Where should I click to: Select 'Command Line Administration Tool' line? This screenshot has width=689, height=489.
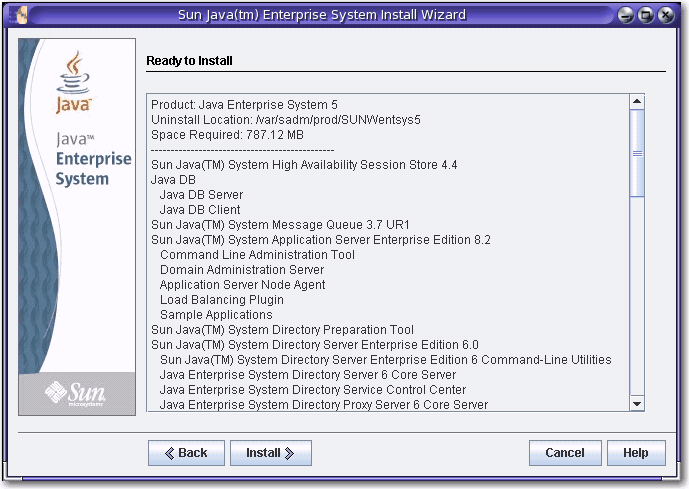(257, 255)
